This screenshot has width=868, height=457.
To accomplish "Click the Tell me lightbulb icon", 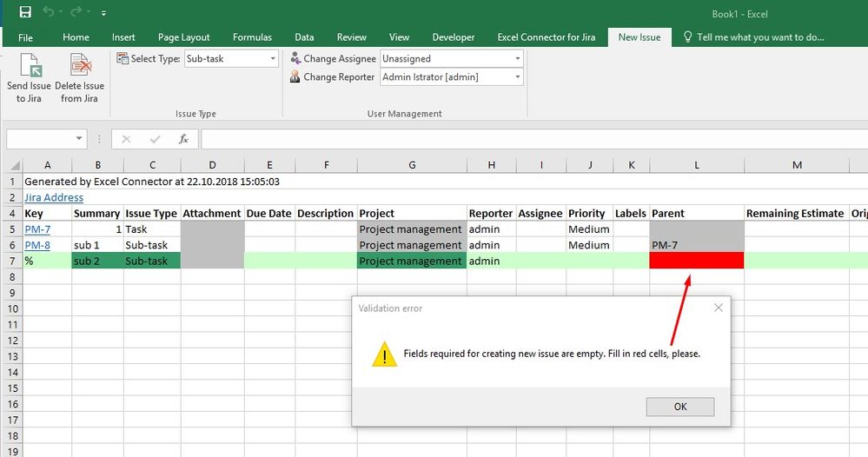I will [687, 37].
